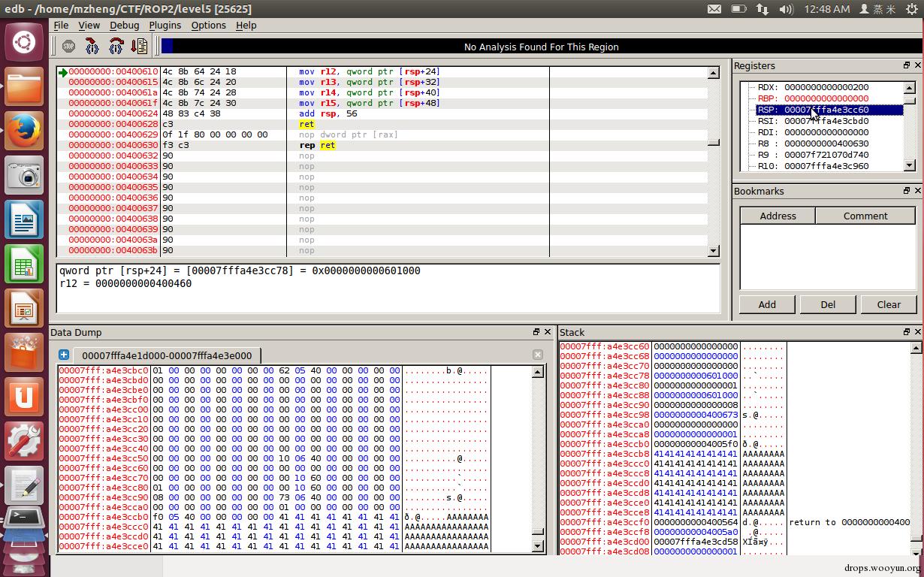Add a new Data Dump tab with the plus icon

click(64, 355)
